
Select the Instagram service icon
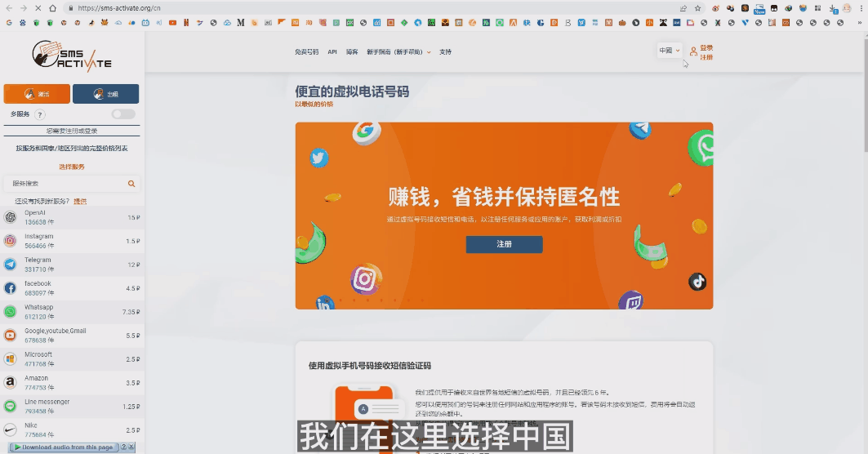[11, 241]
